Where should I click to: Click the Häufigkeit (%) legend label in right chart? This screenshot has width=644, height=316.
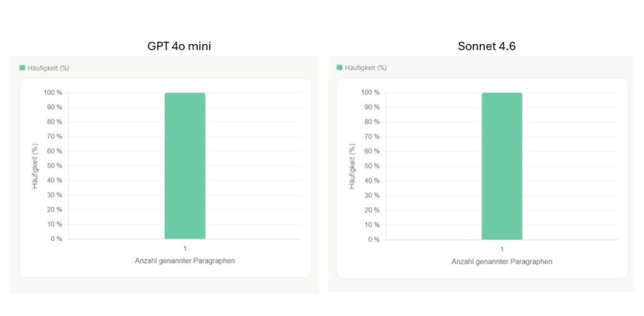pos(365,67)
